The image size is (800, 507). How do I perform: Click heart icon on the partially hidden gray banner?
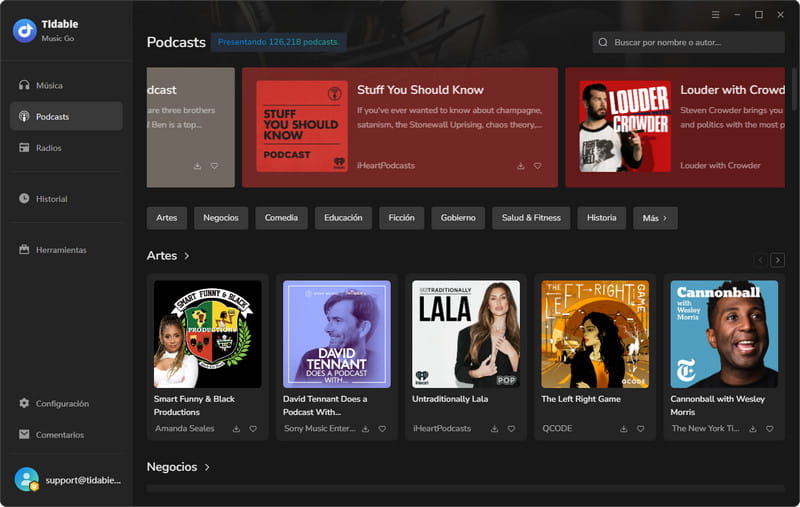tap(214, 166)
